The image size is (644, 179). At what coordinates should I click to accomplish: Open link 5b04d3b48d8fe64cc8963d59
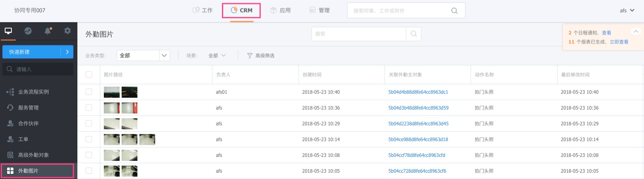coord(418,108)
